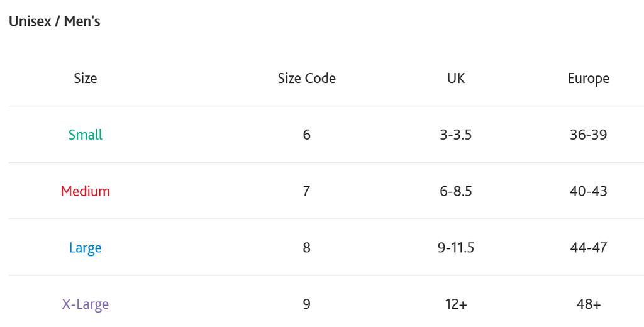
Task: Click the Unisex / Men's heading
Action: point(55,21)
